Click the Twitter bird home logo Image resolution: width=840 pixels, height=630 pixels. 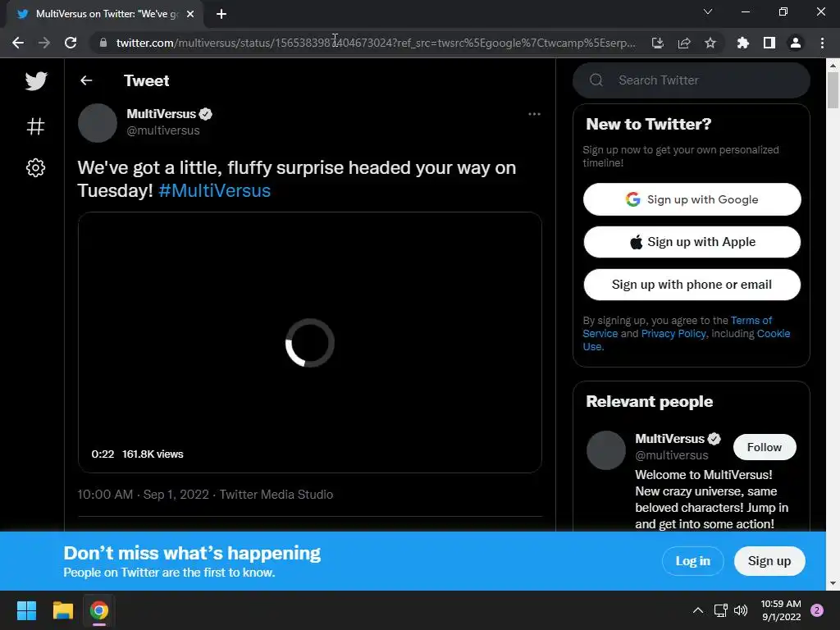pos(36,81)
